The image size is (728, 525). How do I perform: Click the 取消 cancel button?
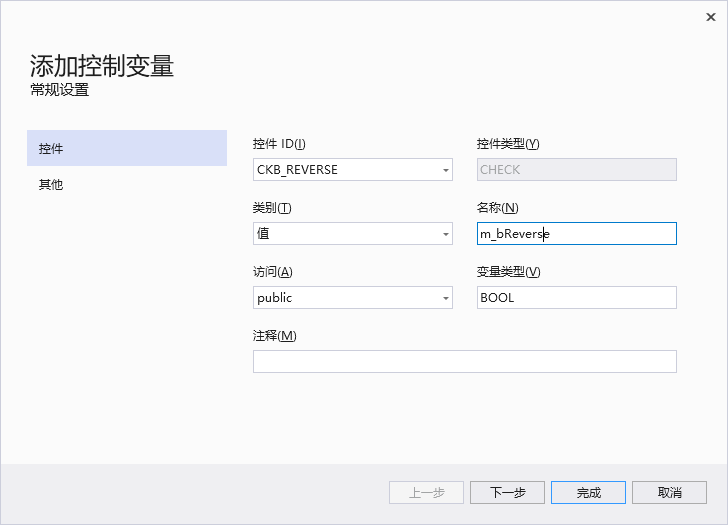click(670, 493)
